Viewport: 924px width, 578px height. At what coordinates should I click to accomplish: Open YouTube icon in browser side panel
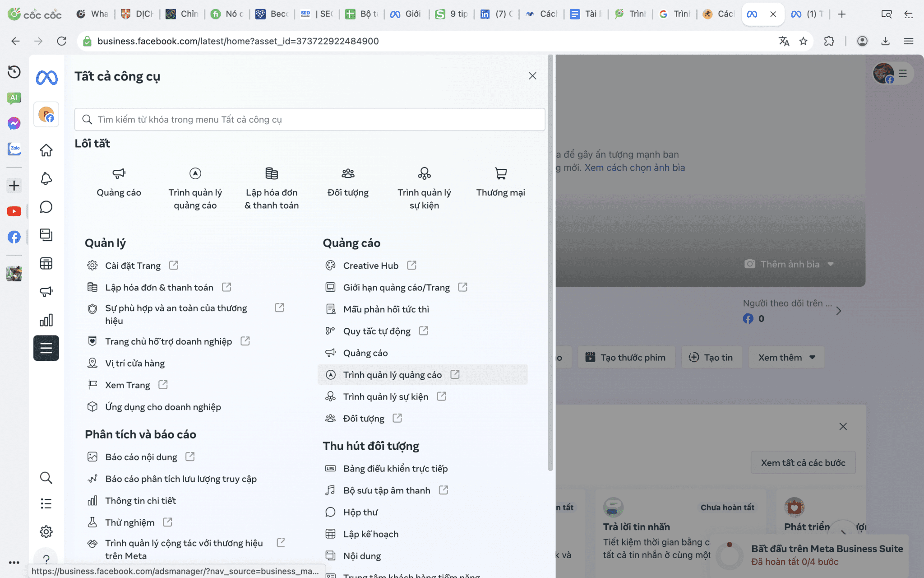point(14,211)
